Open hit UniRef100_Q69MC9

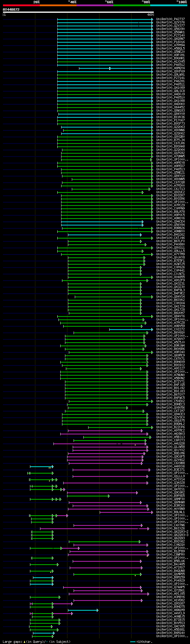(x=170, y=355)
